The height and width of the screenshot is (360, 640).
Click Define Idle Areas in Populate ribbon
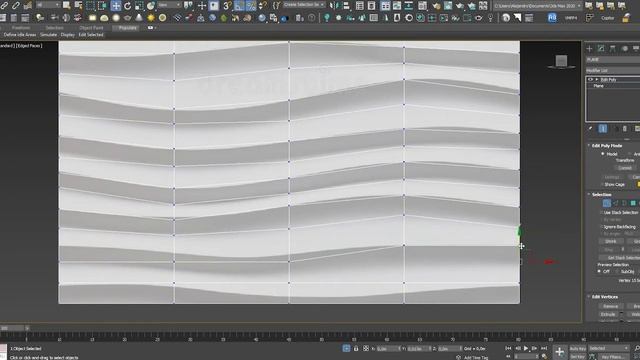point(20,35)
